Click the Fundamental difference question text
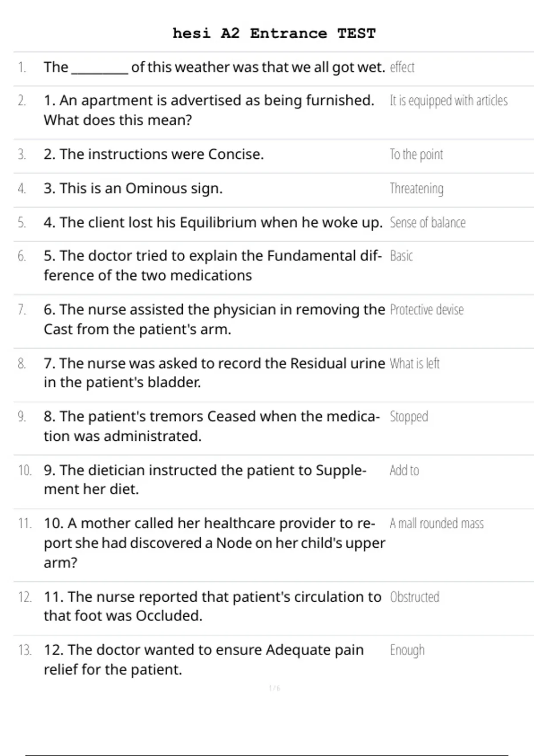Viewport: 534px width, 756px height. point(213,265)
